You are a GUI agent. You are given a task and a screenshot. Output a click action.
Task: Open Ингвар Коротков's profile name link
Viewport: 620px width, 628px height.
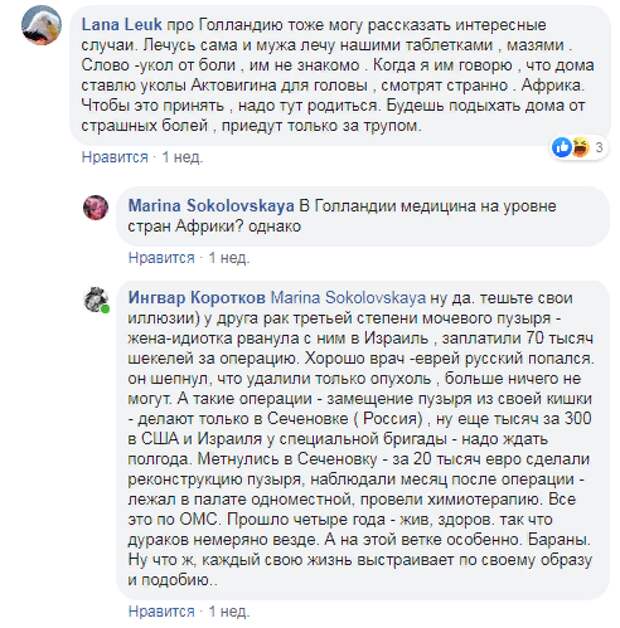197,298
